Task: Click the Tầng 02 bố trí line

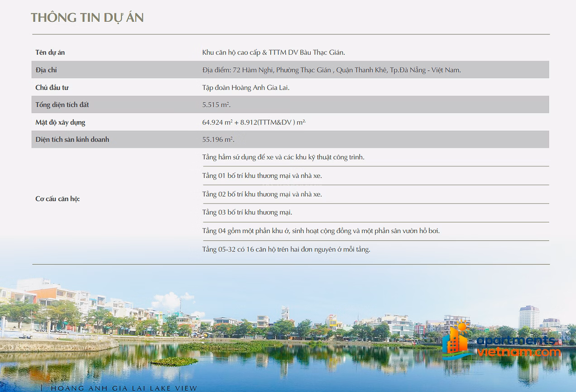Action: (x=262, y=194)
